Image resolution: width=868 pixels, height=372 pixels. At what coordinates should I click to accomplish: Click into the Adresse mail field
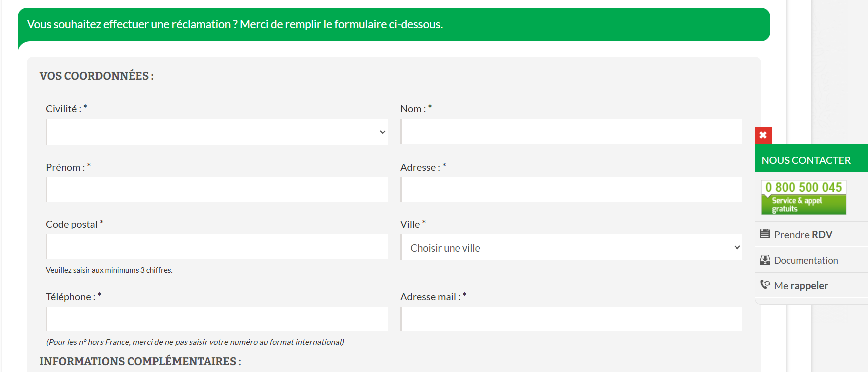click(571, 319)
